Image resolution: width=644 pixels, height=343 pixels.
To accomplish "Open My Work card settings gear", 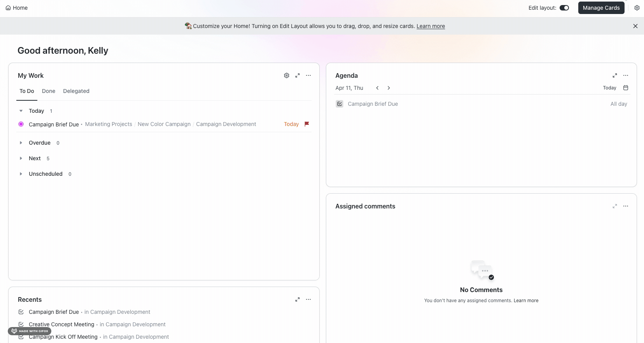I will (x=287, y=75).
